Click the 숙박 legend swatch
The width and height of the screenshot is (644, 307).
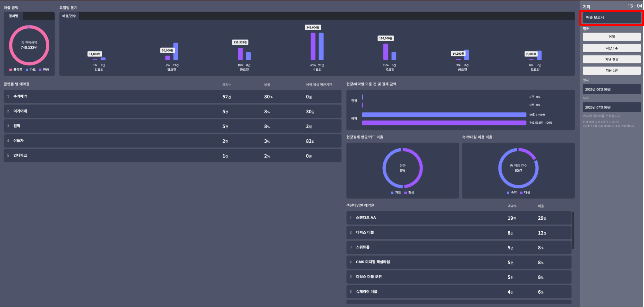(508, 193)
